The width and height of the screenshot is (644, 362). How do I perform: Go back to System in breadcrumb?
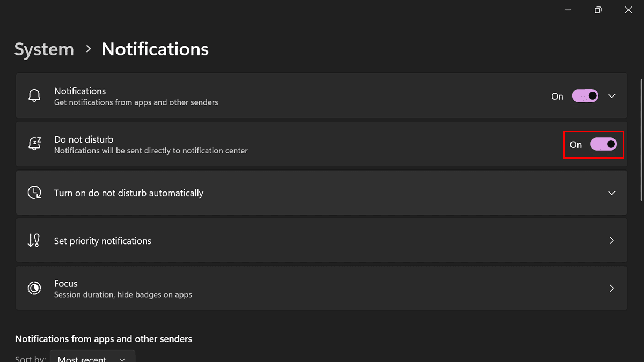tap(44, 49)
